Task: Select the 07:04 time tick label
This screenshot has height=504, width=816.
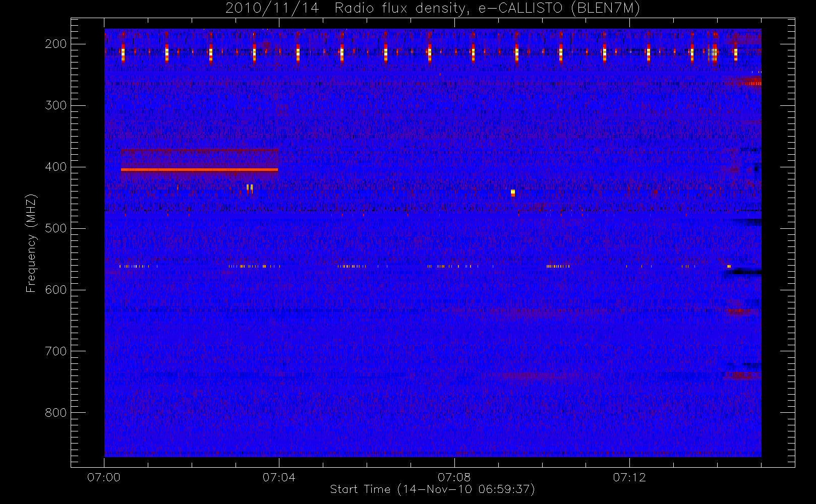Action: (x=279, y=477)
